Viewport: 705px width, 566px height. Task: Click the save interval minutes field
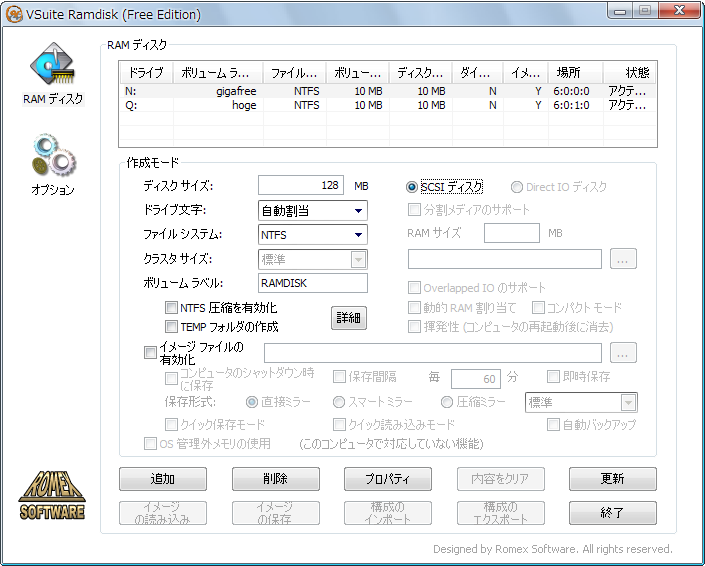pos(476,379)
